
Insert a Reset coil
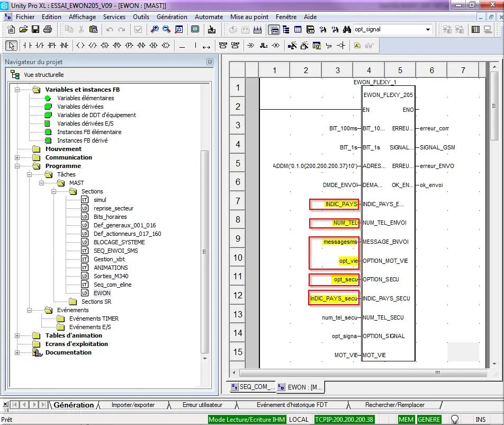pyautogui.click(x=117, y=46)
